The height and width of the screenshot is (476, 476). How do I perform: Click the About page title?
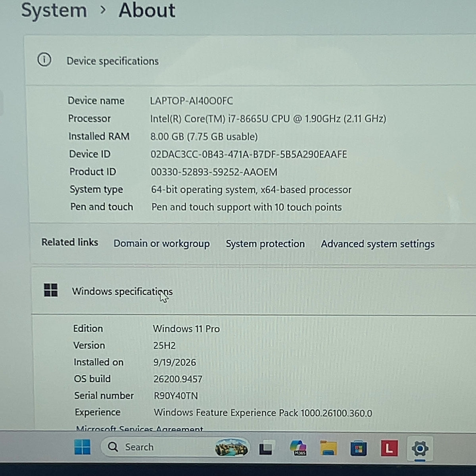[147, 10]
